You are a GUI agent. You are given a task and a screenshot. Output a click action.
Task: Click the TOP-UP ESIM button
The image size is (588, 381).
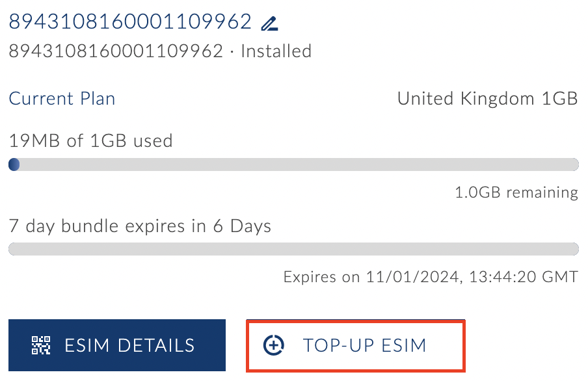tap(355, 345)
